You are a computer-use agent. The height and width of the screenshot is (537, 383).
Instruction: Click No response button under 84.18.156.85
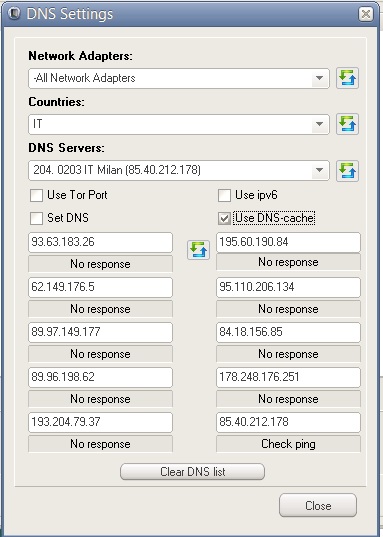coord(288,354)
